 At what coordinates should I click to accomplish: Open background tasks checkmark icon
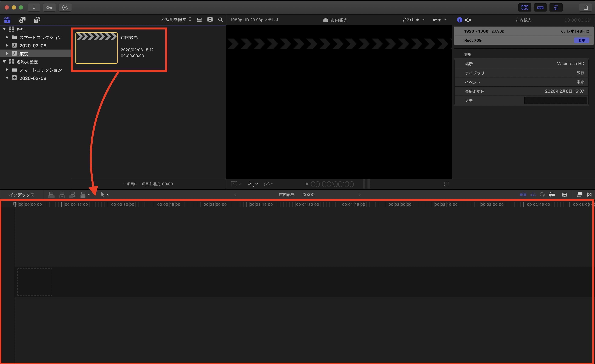[65, 7]
